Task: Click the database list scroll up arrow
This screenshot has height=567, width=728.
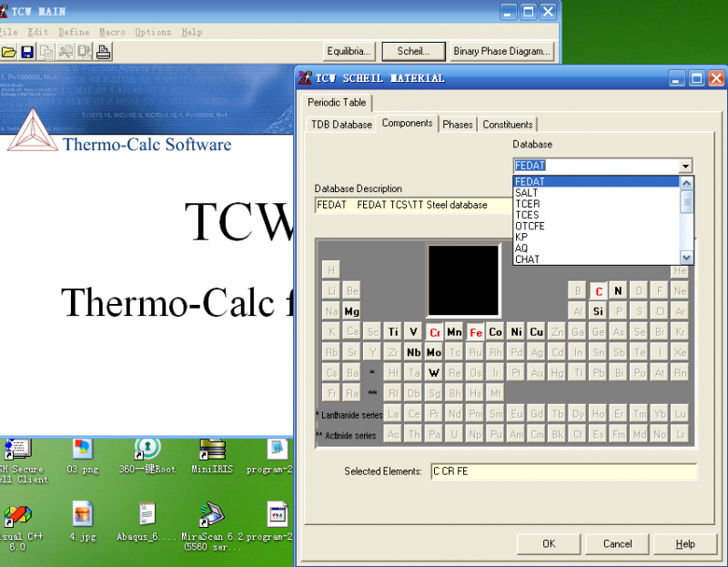Action: click(686, 183)
